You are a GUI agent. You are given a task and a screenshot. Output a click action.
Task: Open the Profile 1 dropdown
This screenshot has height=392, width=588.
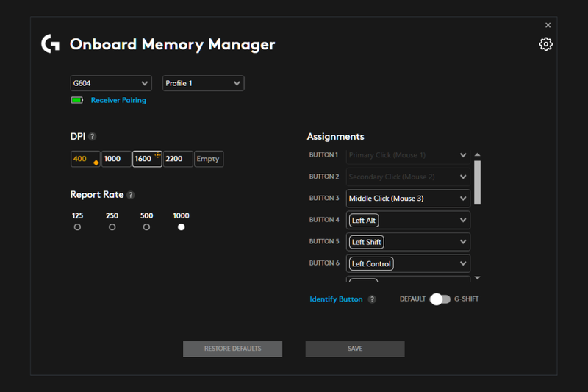pos(204,83)
